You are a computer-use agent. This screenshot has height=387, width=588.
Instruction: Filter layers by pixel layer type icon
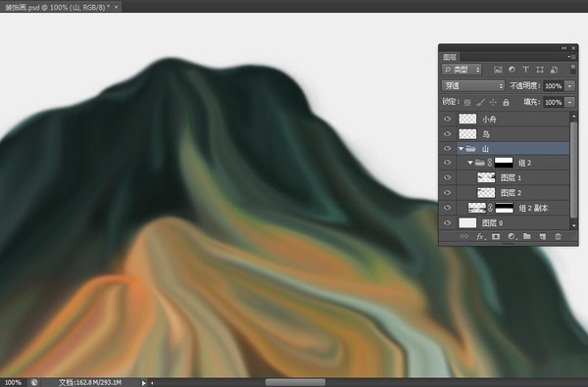pyautogui.click(x=498, y=70)
